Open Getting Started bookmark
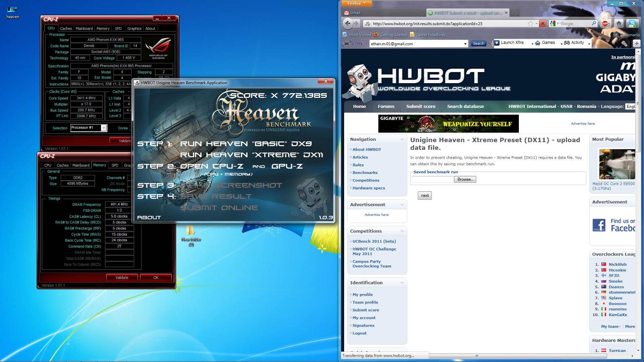 click(x=390, y=35)
